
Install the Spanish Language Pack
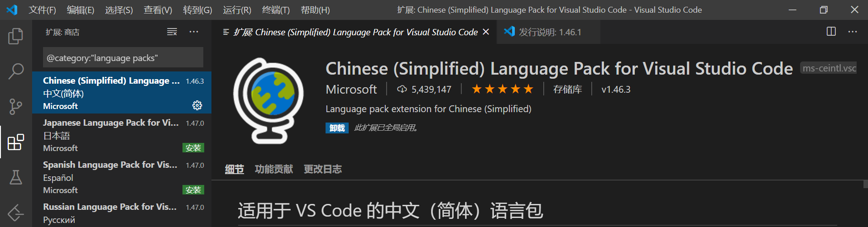click(193, 190)
